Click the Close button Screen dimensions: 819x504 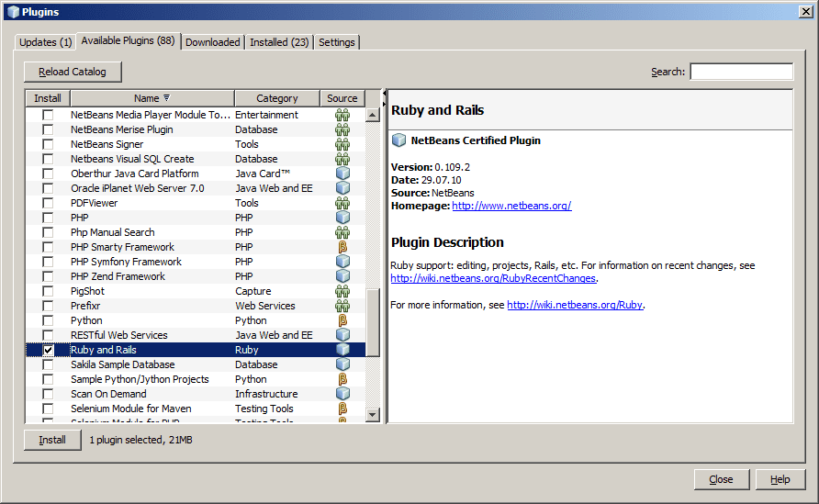coord(722,479)
